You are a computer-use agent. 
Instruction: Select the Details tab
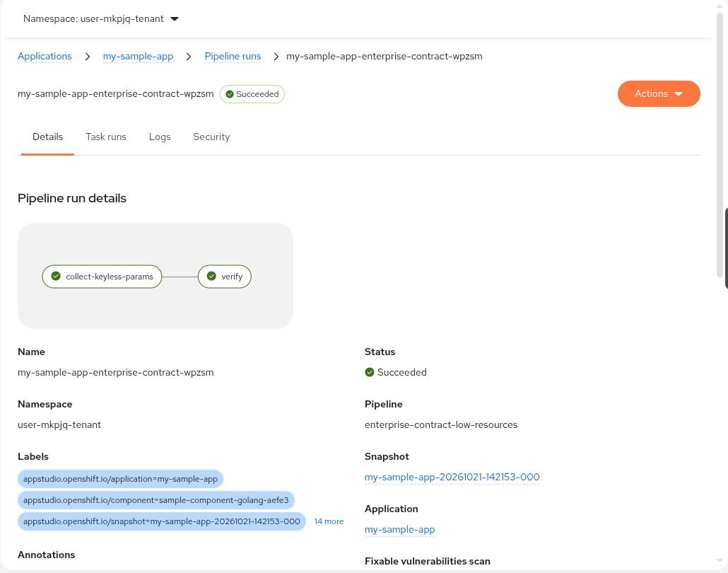click(48, 137)
